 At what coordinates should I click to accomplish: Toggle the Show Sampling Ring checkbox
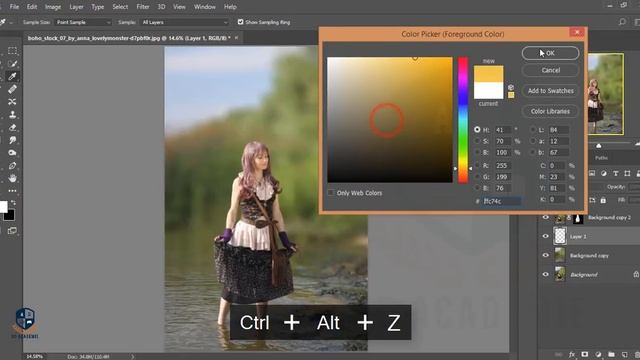click(x=240, y=22)
